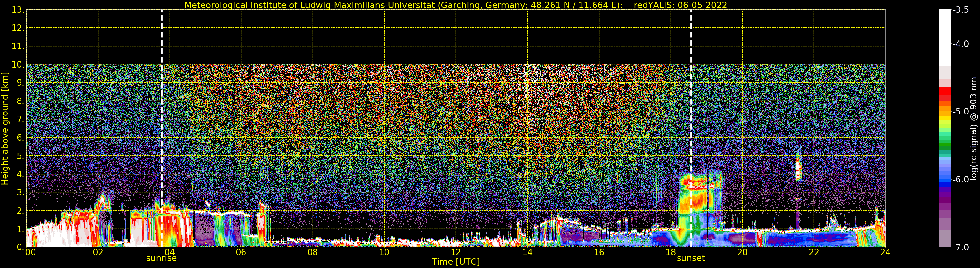Image resolution: width=980 pixels, height=268 pixels.
Task: Click the '04' time tick label
Action: coord(170,252)
